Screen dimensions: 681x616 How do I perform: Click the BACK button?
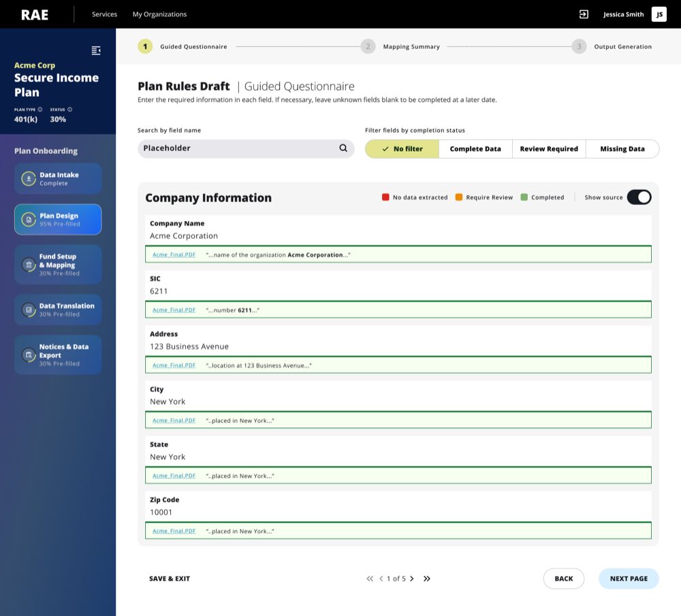(564, 579)
